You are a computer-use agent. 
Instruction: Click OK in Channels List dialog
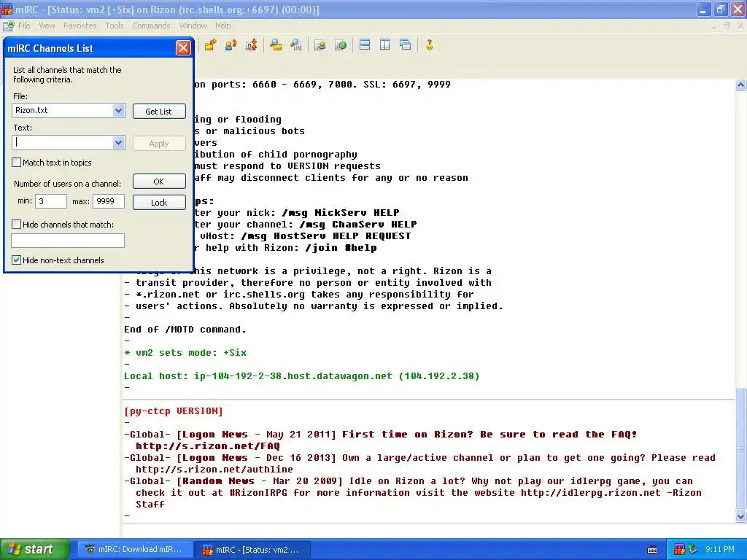tap(159, 182)
